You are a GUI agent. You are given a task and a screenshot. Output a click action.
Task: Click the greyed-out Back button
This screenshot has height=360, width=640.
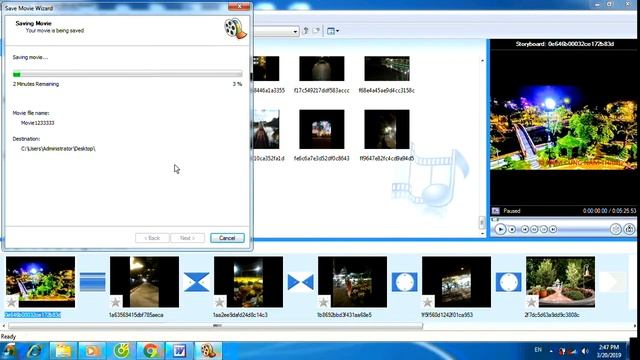click(x=152, y=238)
